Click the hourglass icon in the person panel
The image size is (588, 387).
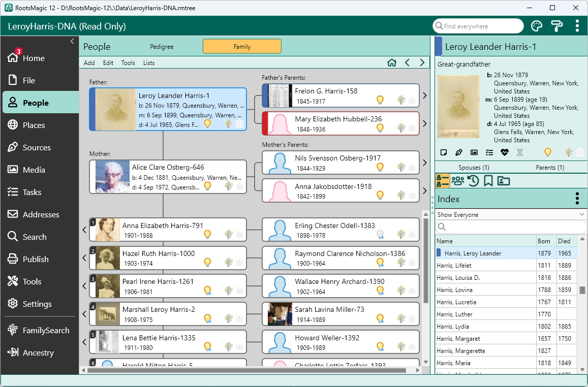(520, 152)
